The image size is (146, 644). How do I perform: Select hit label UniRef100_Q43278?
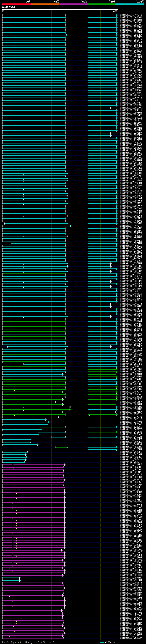tap(131, 429)
